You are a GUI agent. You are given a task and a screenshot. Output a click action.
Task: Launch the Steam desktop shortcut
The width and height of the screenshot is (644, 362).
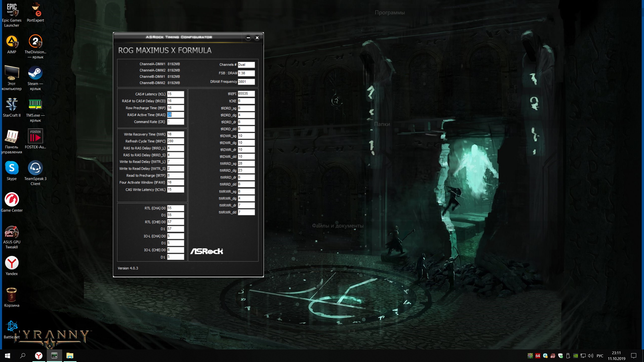(35, 73)
